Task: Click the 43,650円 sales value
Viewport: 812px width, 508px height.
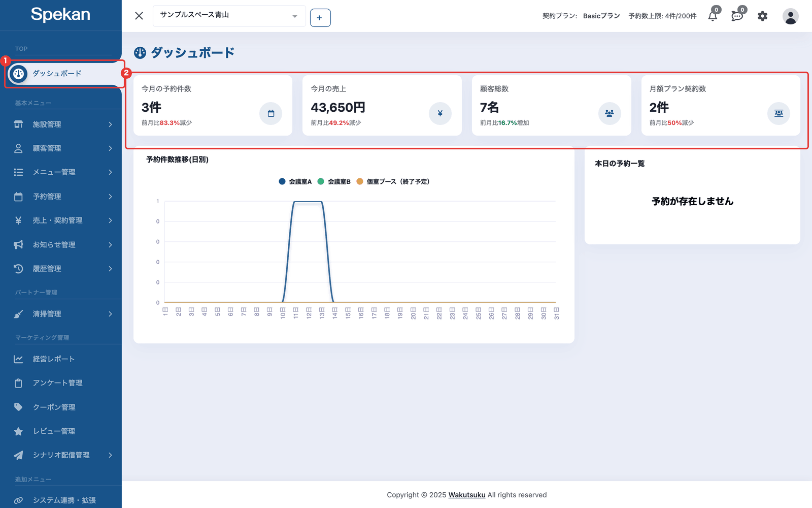Action: coord(338,108)
